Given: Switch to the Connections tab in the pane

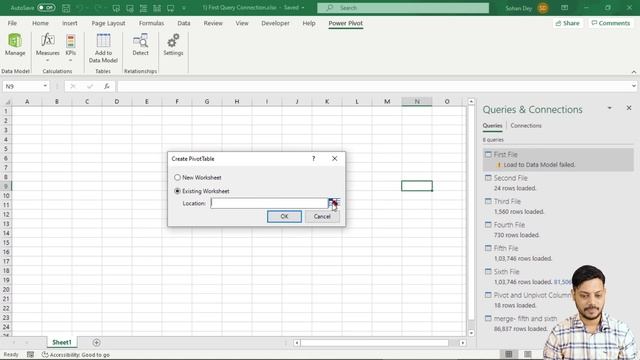Looking at the screenshot, I should (x=526, y=126).
